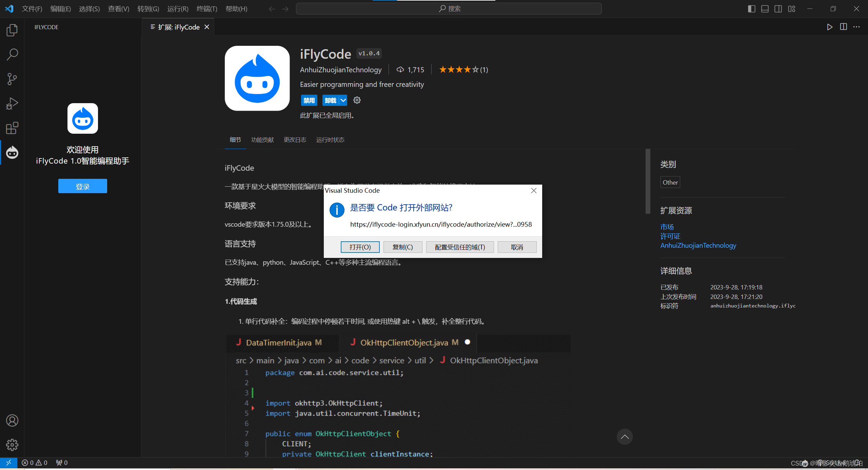The width and height of the screenshot is (868, 470).
Task: Open Source Control view icon
Action: coord(12,79)
